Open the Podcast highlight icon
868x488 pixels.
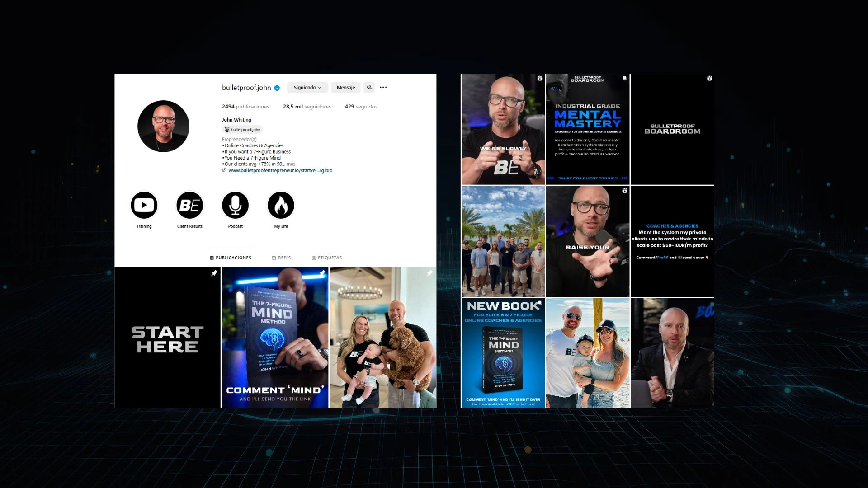click(235, 206)
